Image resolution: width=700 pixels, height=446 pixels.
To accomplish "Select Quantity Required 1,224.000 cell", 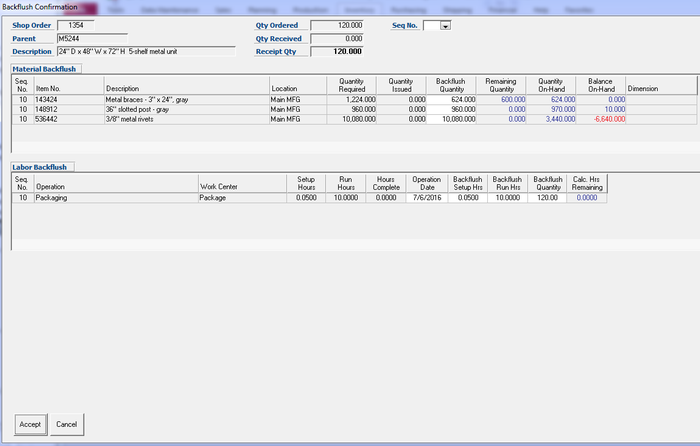I will tap(352, 100).
